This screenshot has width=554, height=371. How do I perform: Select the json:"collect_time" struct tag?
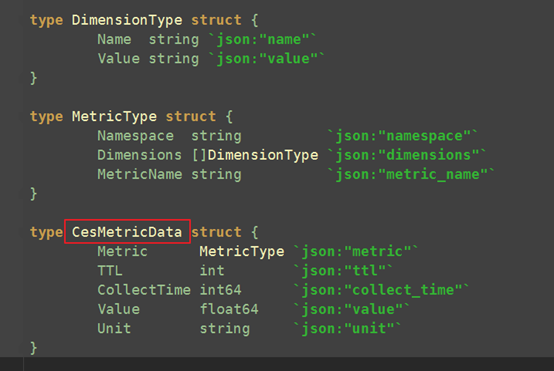[381, 290]
